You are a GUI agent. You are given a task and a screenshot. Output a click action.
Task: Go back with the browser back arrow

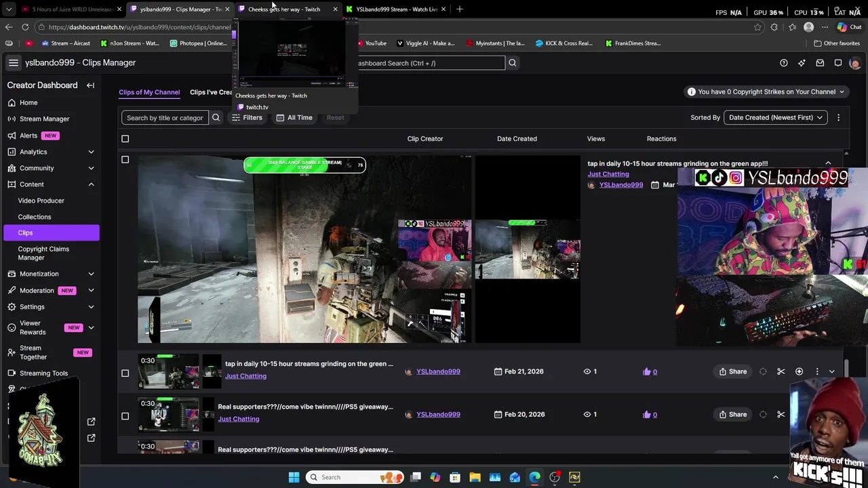point(9,27)
